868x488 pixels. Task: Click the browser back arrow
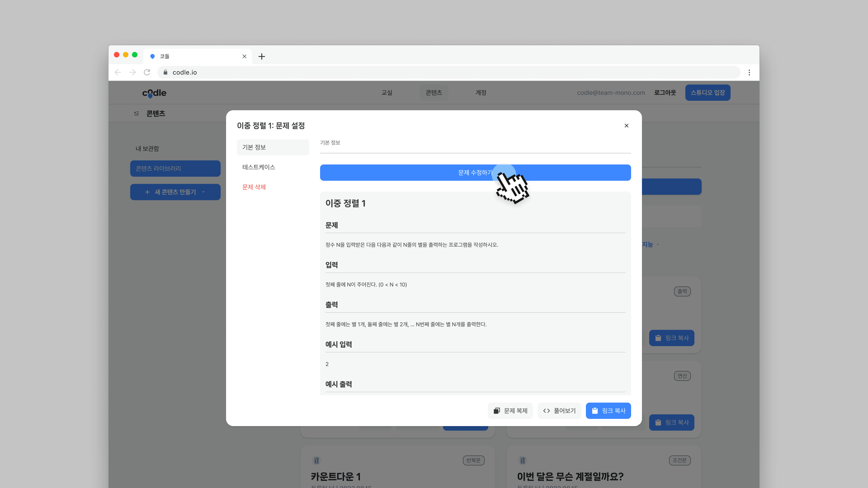118,72
